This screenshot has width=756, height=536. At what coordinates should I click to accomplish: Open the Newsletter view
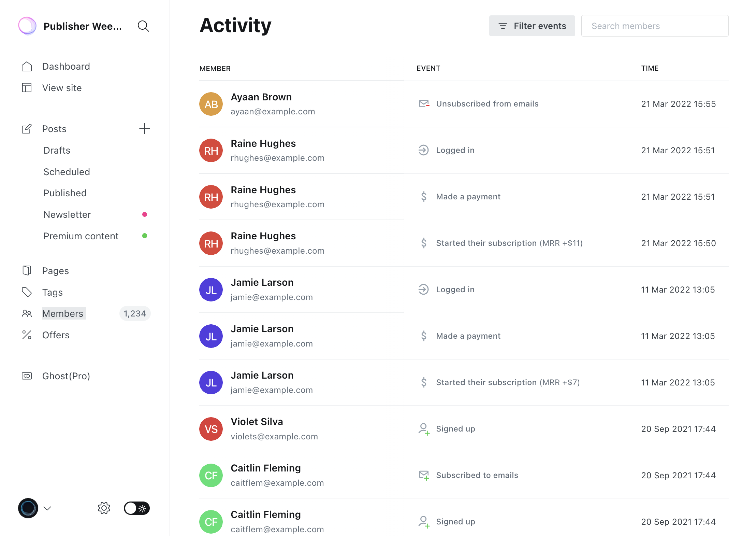click(x=67, y=214)
